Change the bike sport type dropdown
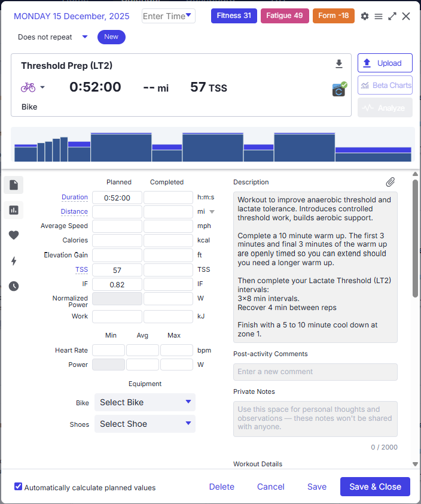The image size is (421, 504). click(x=33, y=87)
